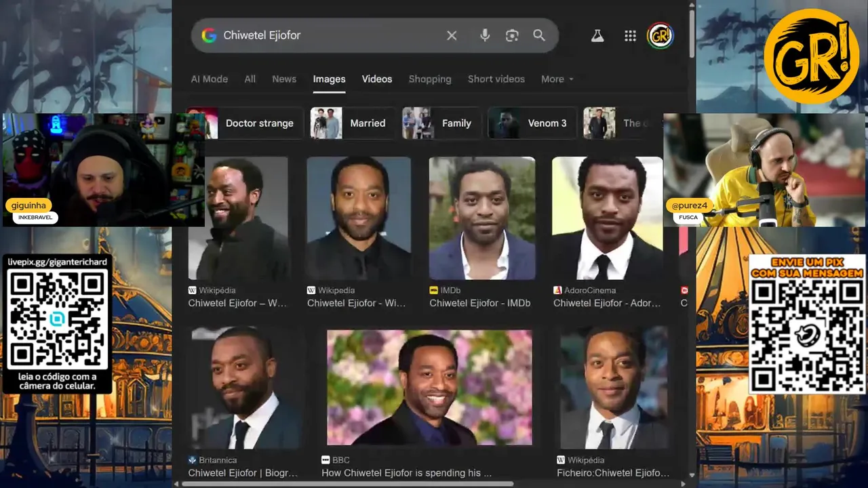Open the Google apps grid icon
The image size is (868, 488).
click(630, 36)
